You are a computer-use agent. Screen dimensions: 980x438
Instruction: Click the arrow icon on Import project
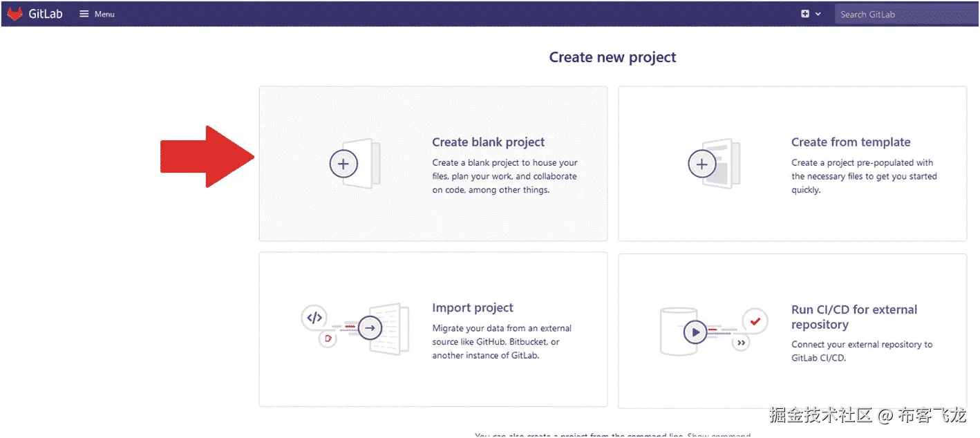point(370,327)
